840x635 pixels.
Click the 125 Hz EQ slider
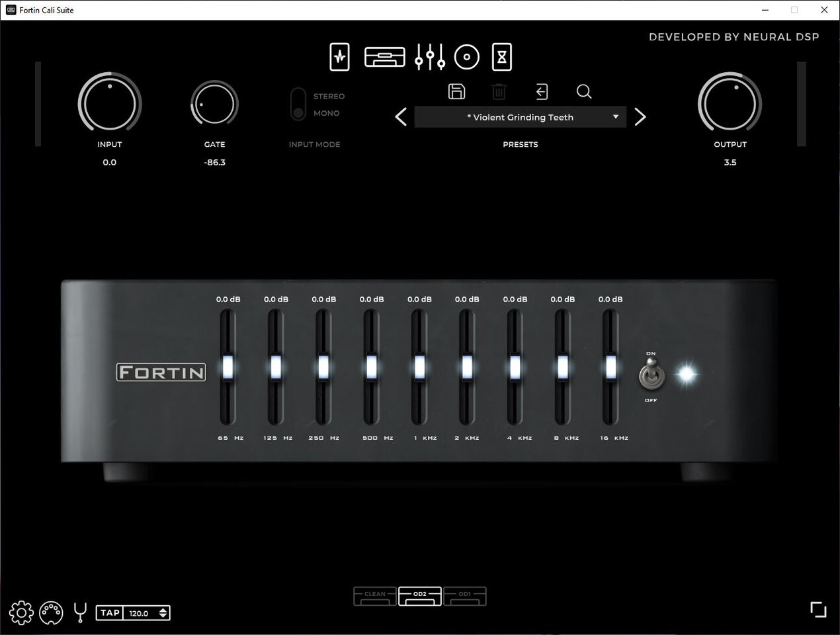pos(276,367)
